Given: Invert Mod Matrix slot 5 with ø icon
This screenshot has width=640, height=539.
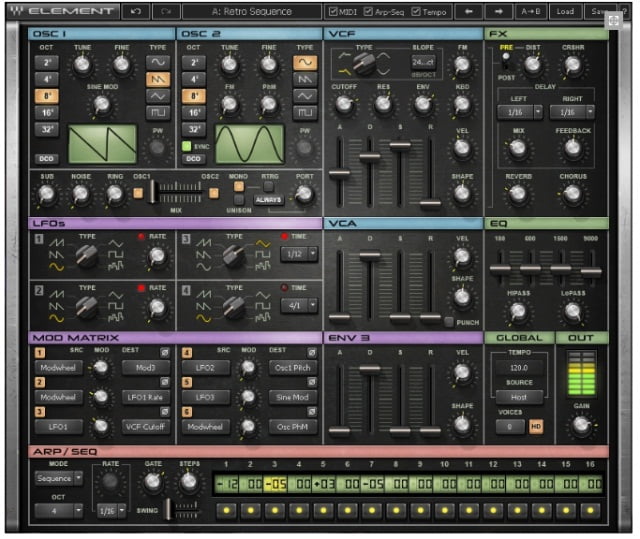Looking at the screenshot, I should pos(312,382).
